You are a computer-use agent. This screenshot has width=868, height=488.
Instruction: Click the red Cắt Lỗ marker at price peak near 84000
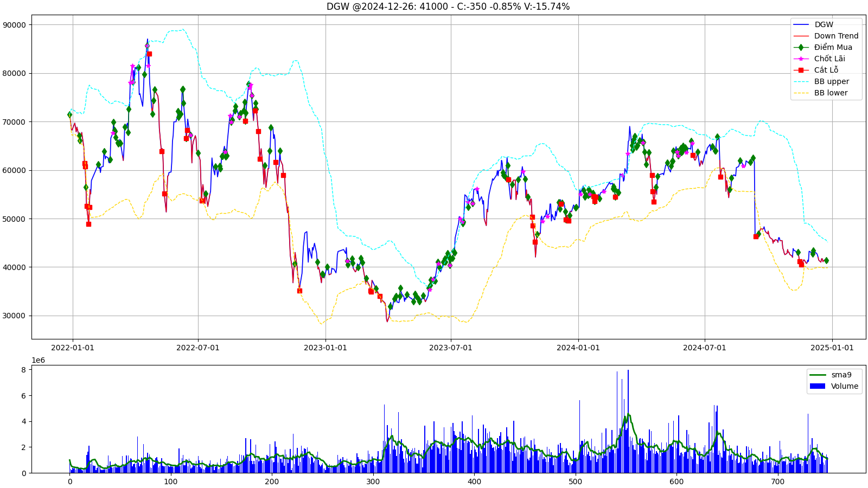click(x=149, y=54)
